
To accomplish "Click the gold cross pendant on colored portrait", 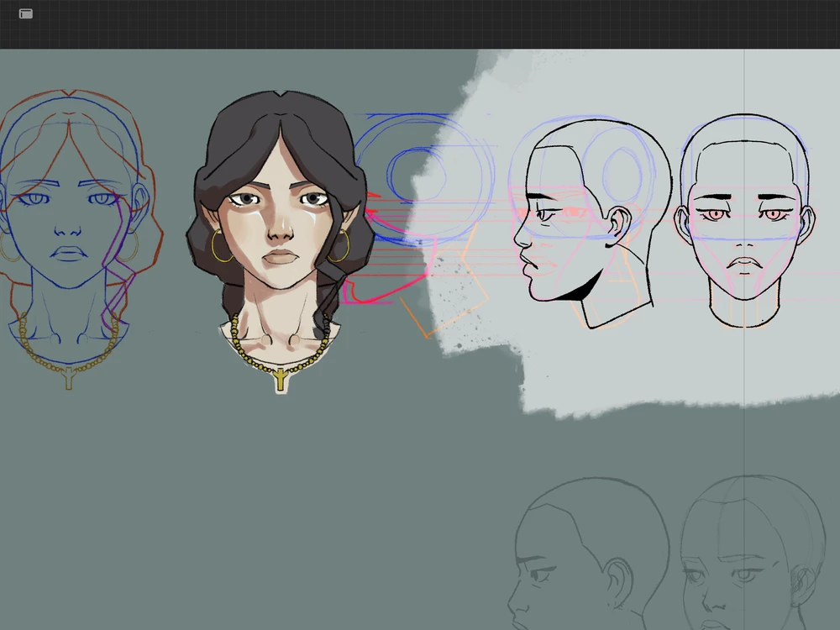I will pyautogui.click(x=280, y=381).
